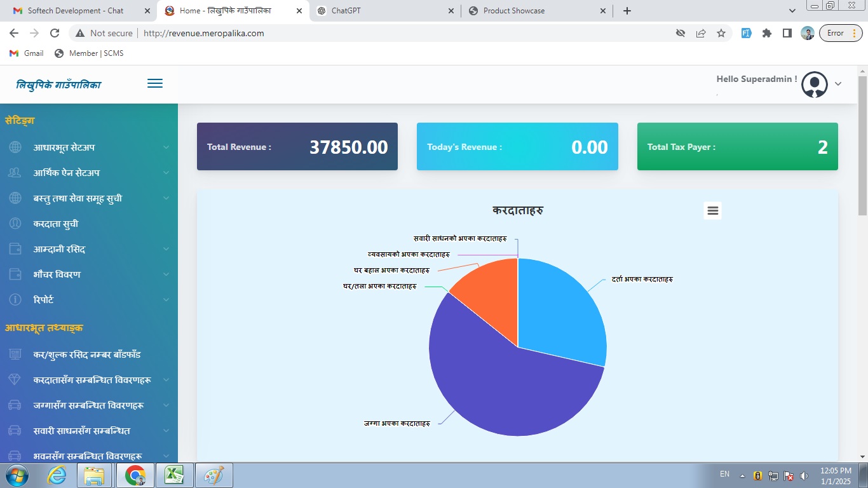
Task: Open the browser side panel icon
Action: (x=787, y=33)
